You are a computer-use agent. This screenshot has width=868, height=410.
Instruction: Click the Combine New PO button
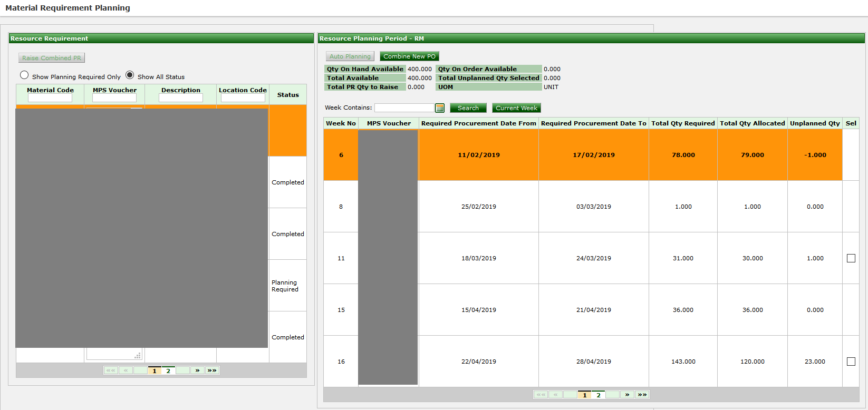click(409, 56)
